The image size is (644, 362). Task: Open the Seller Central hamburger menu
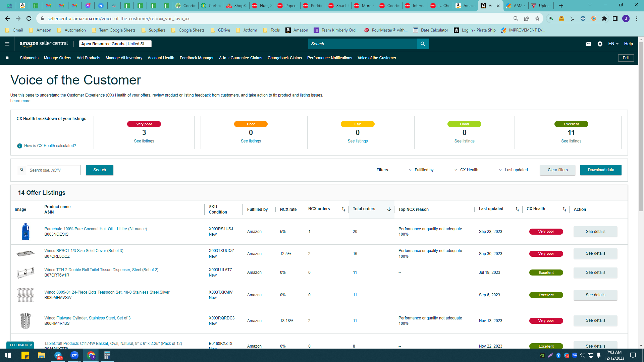[x=7, y=44]
